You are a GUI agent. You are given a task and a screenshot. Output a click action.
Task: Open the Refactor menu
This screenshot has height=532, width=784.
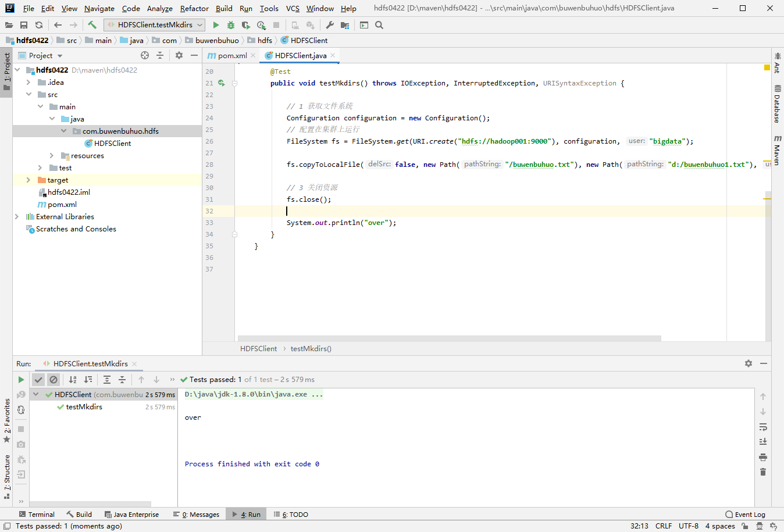[x=194, y=9]
